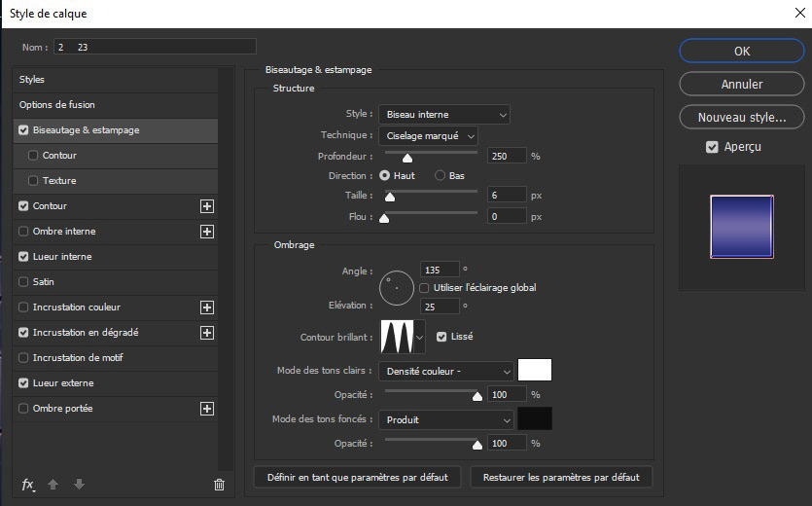
Task: Open Technique dropdown showing Ciselage marqué
Action: 428,136
